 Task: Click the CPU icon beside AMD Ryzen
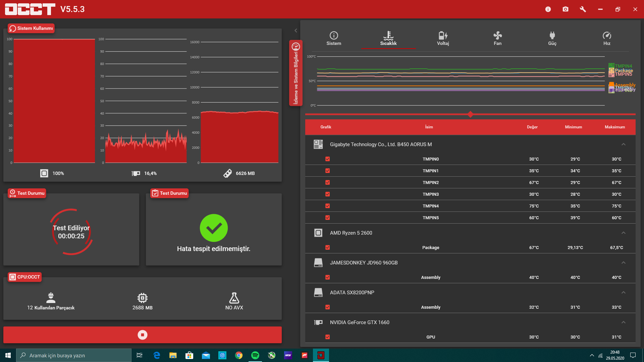click(318, 233)
